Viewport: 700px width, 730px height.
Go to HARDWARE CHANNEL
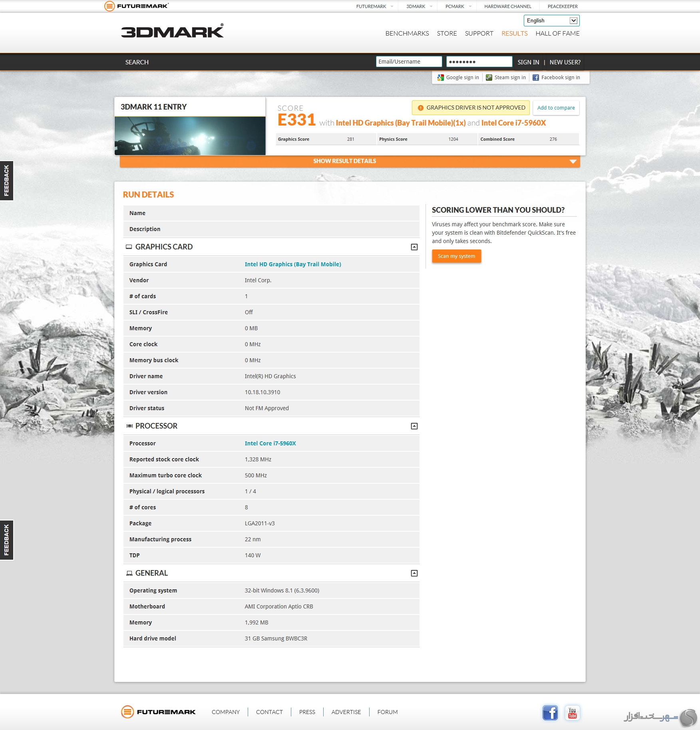508,6
